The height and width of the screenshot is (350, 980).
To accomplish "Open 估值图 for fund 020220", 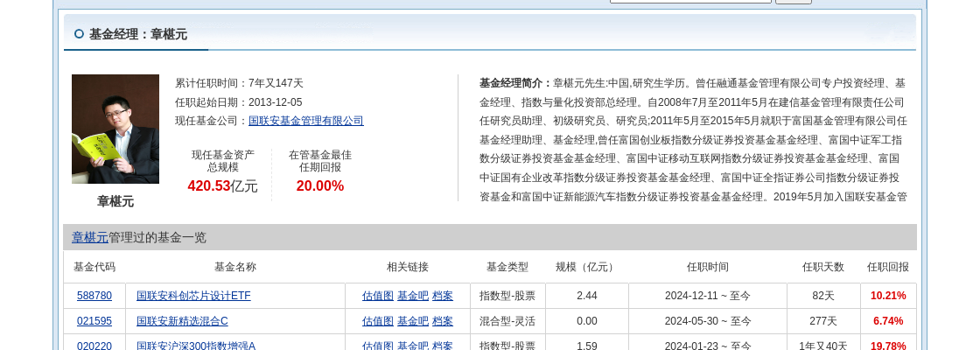I will pos(377,346).
